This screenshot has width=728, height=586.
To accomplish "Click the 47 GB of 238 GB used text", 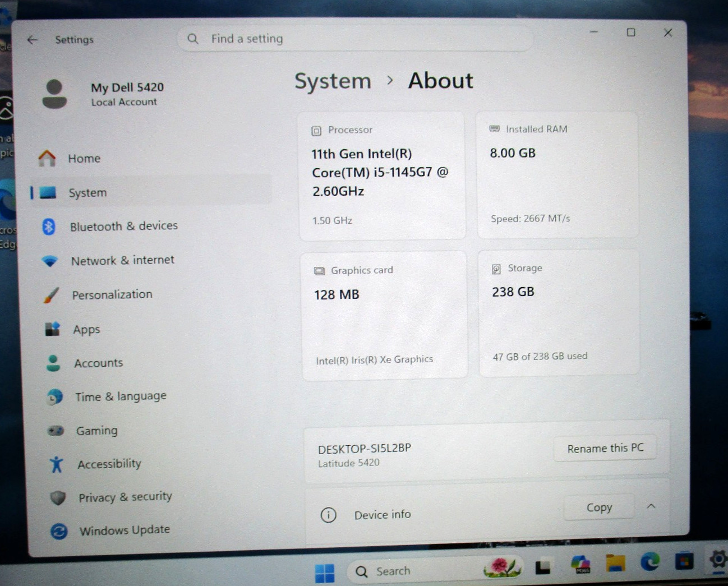I will tap(540, 356).
